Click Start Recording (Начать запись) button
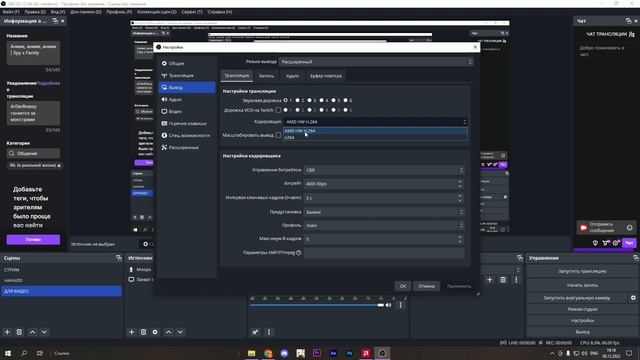Image resolution: width=640 pixels, height=360 pixels. pos(582,285)
